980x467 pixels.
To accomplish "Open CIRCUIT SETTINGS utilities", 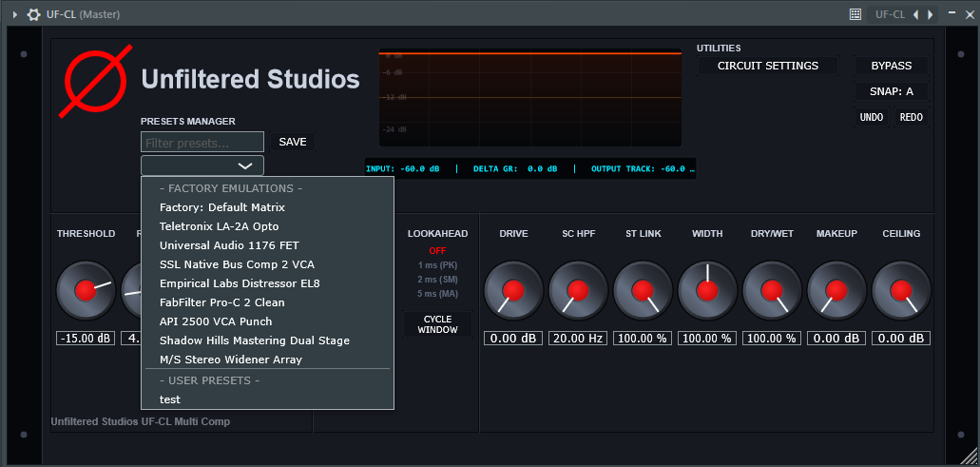I will (x=767, y=66).
